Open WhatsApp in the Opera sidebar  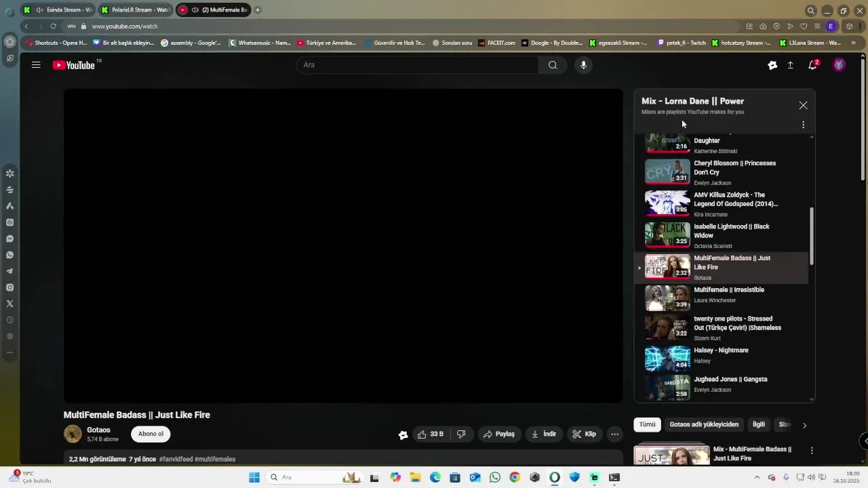10,255
